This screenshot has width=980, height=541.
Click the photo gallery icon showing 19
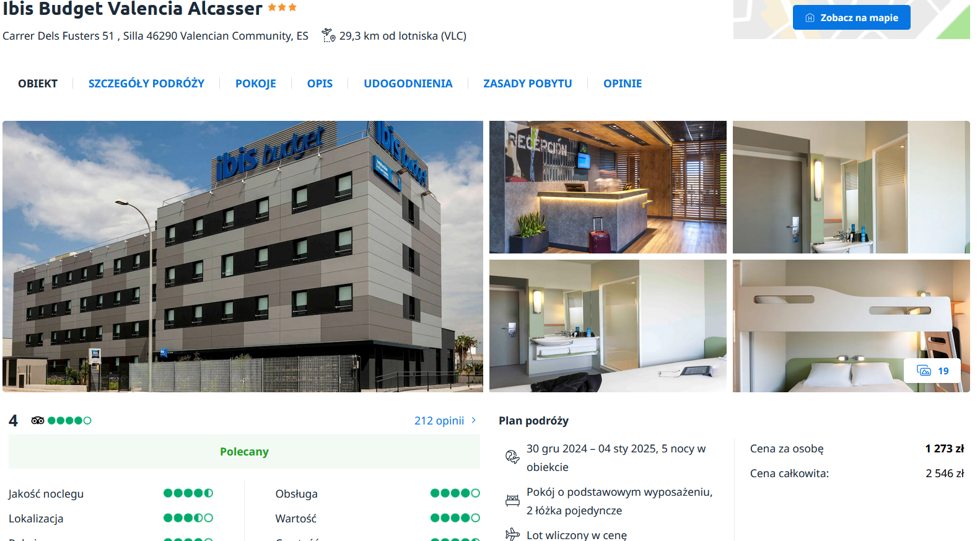point(924,371)
